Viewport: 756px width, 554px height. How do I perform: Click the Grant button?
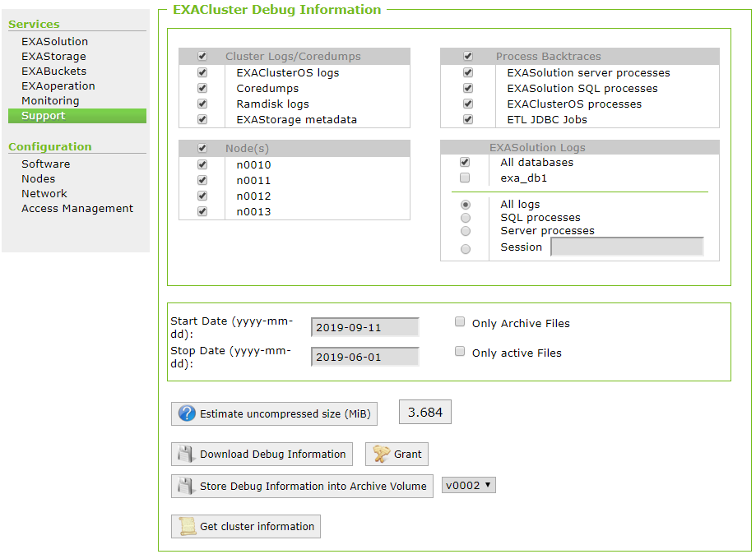click(x=397, y=455)
